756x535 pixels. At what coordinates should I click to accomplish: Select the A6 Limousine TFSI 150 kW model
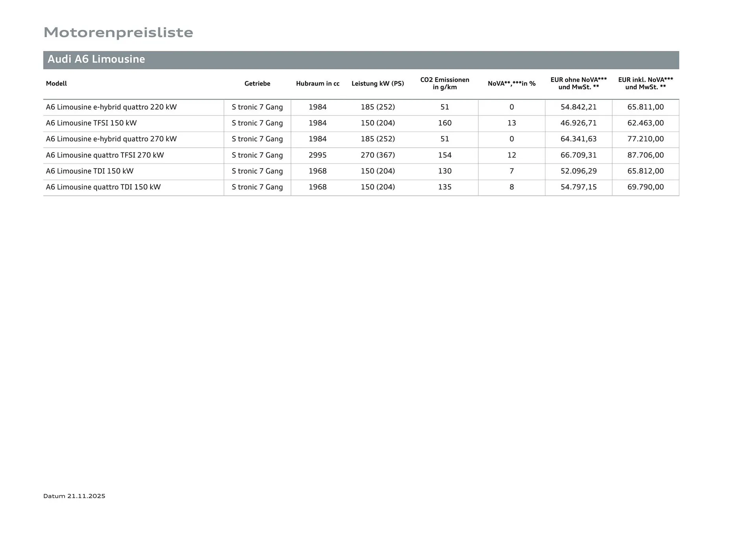91,123
